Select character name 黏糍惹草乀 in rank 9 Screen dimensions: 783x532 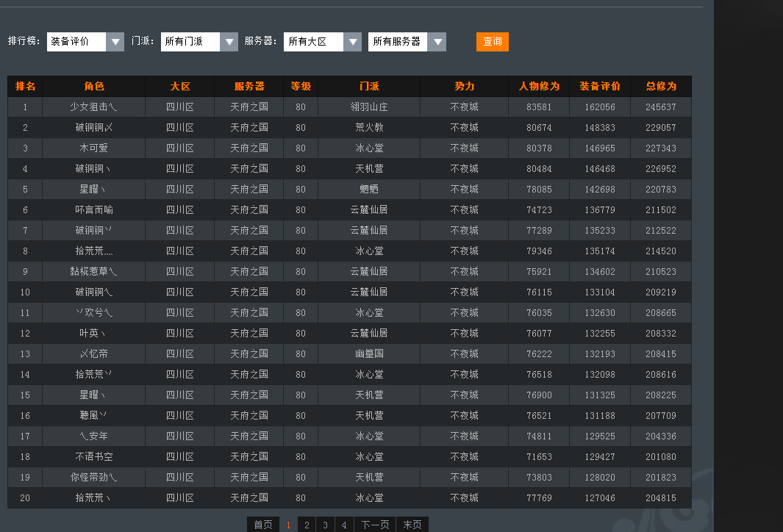point(94,271)
